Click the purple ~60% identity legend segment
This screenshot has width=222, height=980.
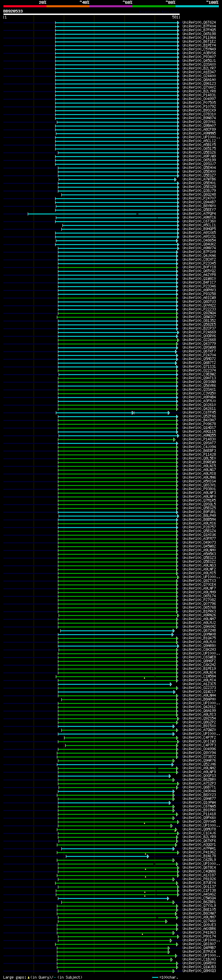tap(111, 6)
